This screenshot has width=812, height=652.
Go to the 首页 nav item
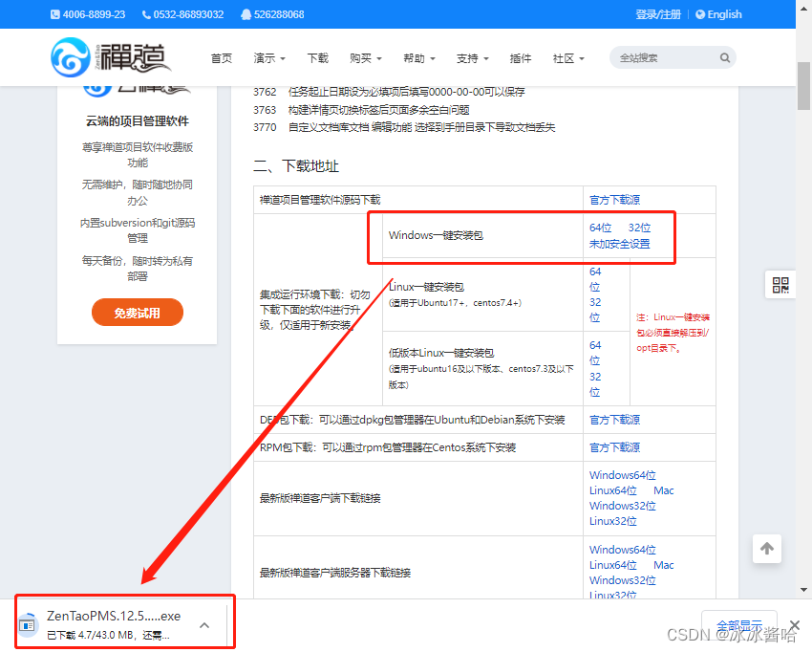coord(221,58)
